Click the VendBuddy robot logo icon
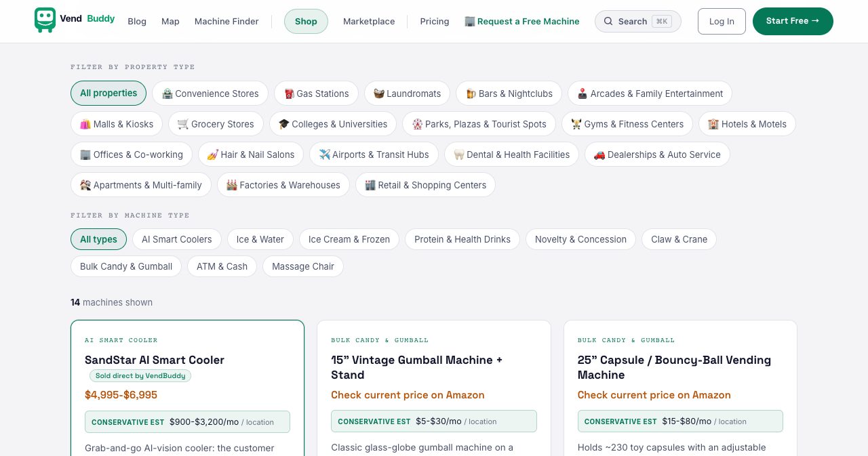 45,20
